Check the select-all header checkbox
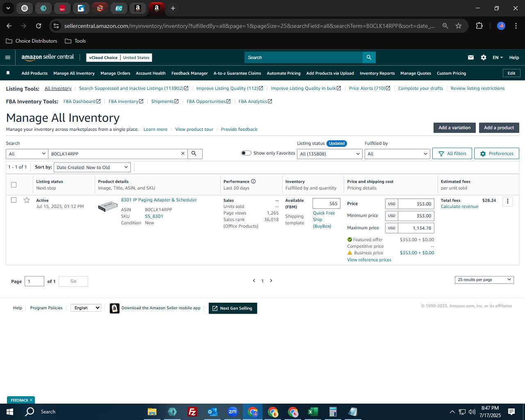This screenshot has width=525, height=420. [x=14, y=185]
